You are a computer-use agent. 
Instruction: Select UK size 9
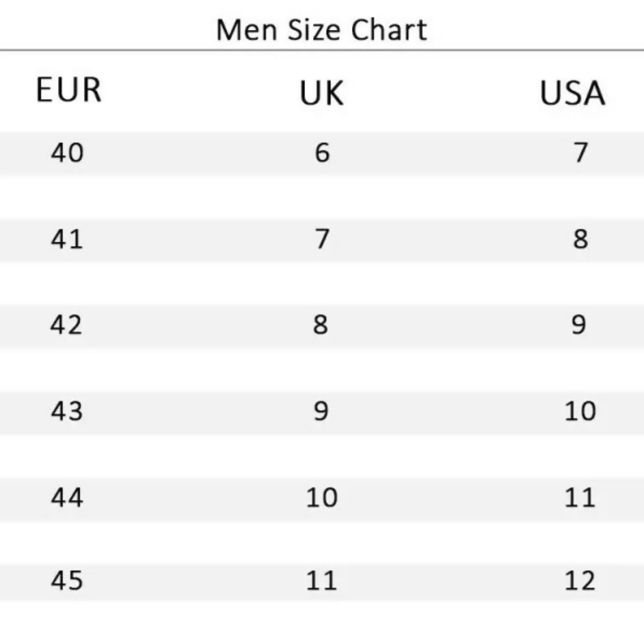point(321,411)
